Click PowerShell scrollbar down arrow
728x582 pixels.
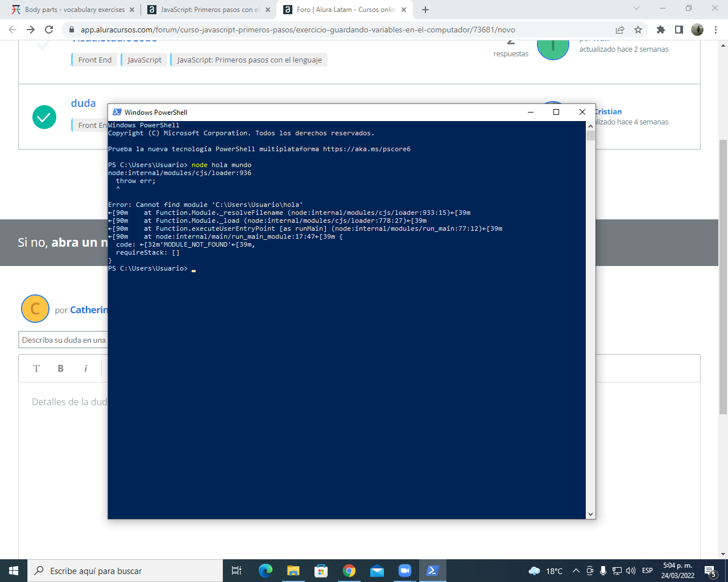(590, 514)
